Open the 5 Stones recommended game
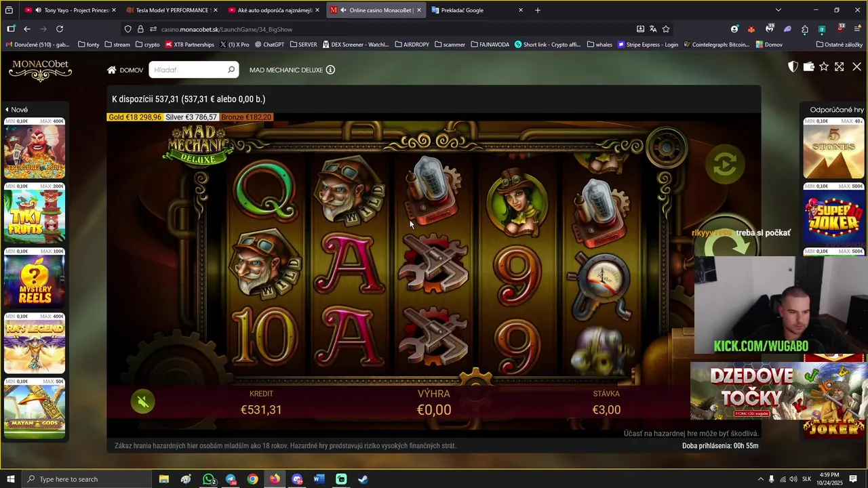This screenshot has height=488, width=868. tap(833, 148)
